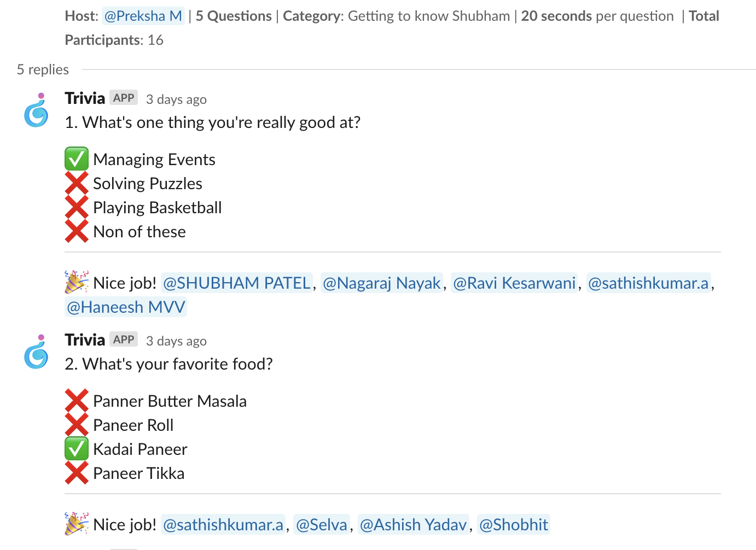Click green checkmark beside Kadai Paneer
The height and width of the screenshot is (550, 756).
point(77,449)
